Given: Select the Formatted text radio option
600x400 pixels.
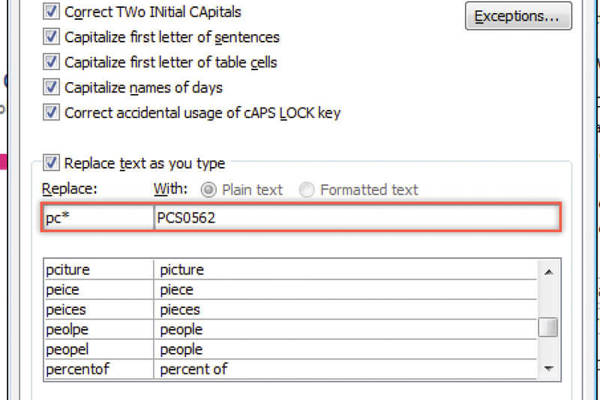Looking at the screenshot, I should coord(307,189).
